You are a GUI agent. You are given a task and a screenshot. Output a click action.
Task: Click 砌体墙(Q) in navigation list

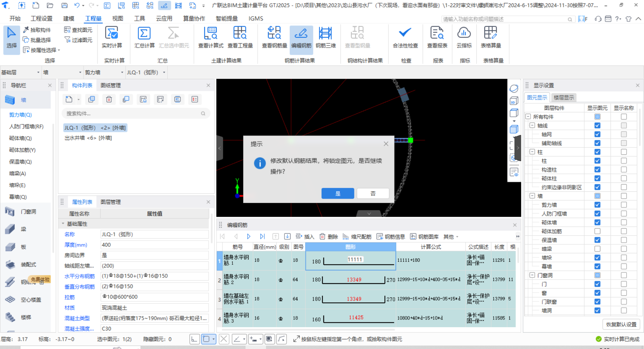[20, 138]
